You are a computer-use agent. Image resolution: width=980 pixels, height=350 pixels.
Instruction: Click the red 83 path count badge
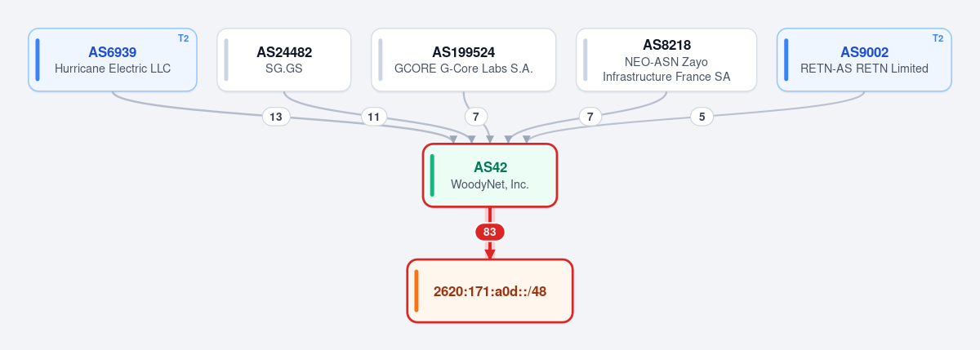click(x=490, y=232)
